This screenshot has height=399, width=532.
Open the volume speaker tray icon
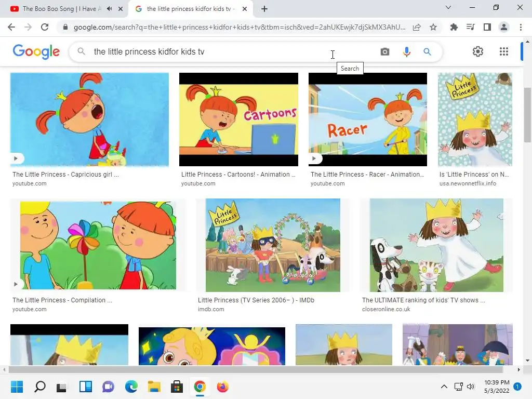click(470, 387)
